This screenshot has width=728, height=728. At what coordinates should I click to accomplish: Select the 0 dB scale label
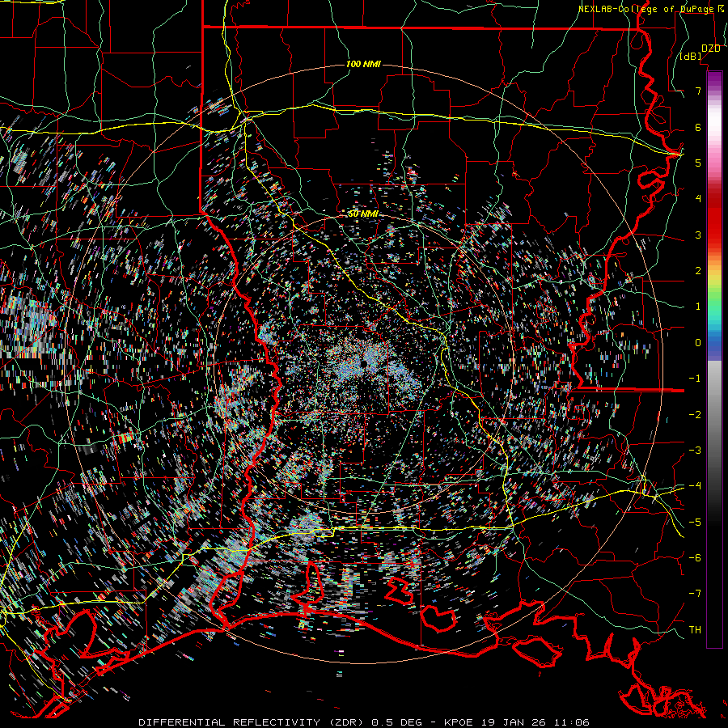tap(698, 343)
